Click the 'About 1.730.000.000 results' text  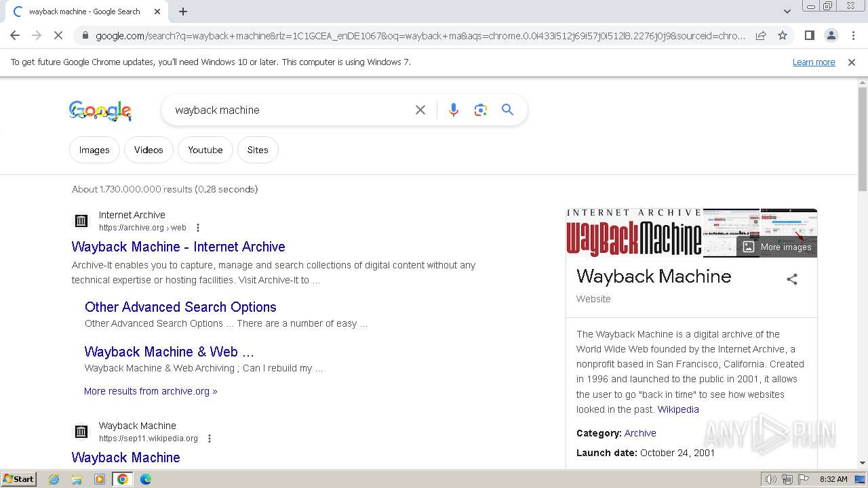165,189
